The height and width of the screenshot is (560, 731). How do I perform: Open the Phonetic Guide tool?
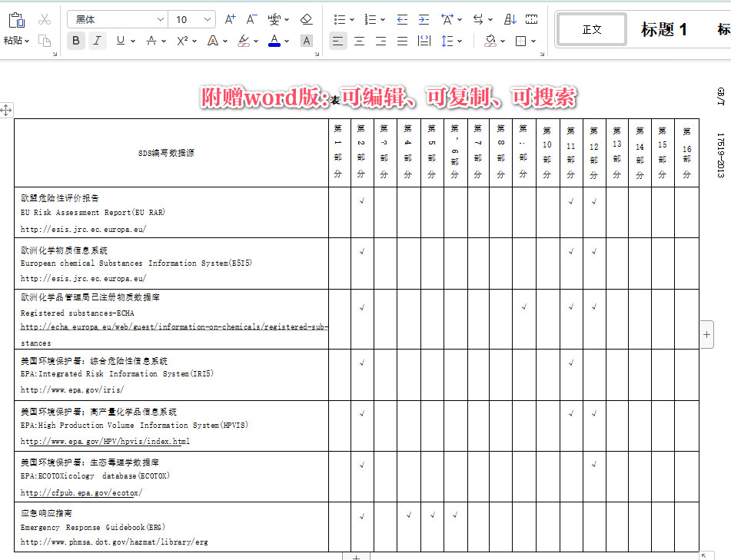click(x=273, y=18)
